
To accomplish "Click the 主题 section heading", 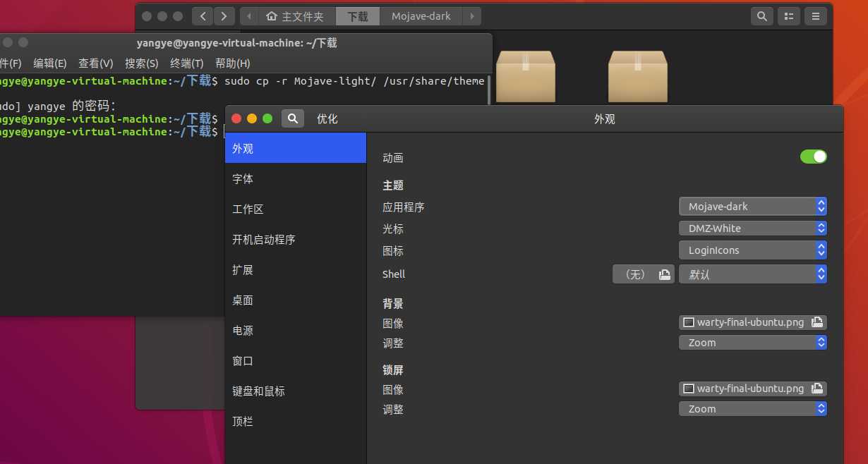I will pos(393,185).
